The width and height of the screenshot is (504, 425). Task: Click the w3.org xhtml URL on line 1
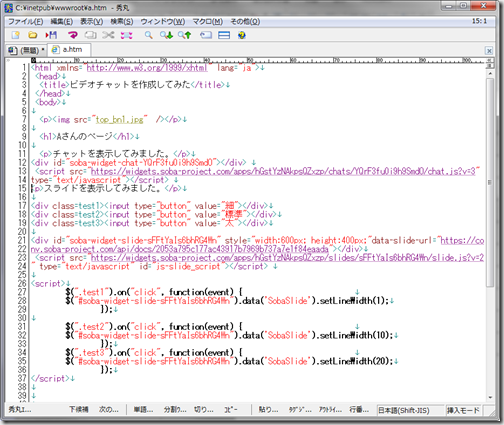point(147,68)
